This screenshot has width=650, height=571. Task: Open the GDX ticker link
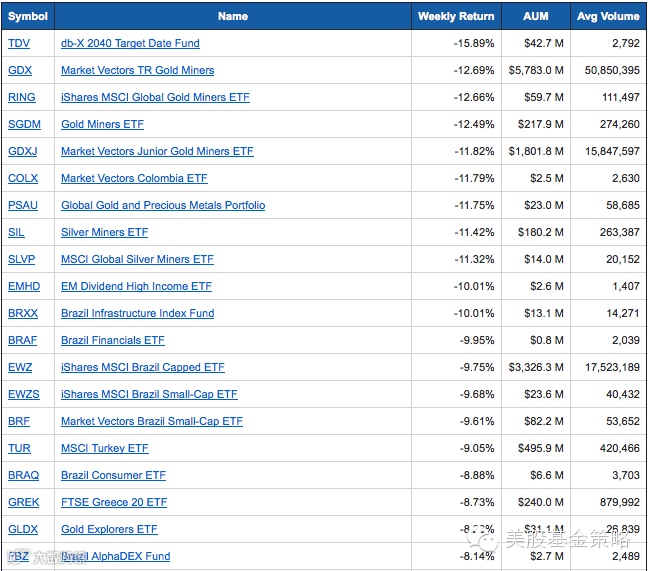20,70
